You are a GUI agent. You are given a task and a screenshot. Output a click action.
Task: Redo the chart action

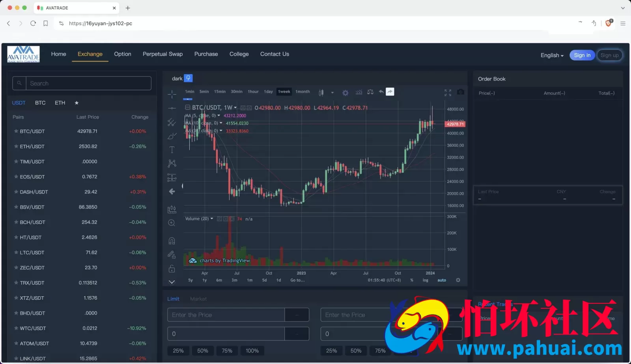click(390, 92)
